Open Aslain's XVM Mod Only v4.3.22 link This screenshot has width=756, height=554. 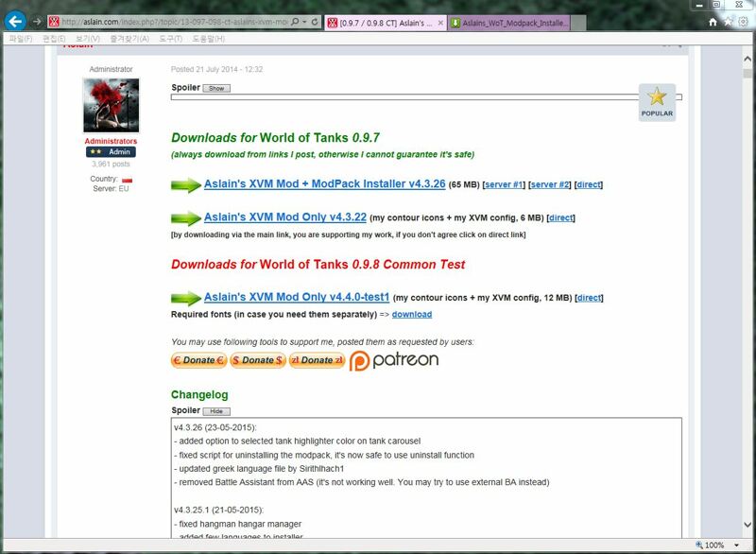(285, 217)
